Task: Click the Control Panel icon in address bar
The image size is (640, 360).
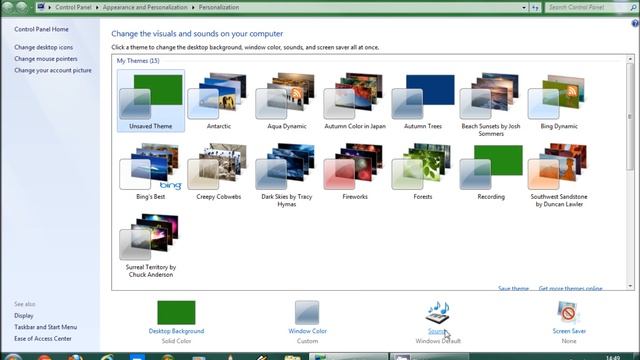Action: (41, 7)
